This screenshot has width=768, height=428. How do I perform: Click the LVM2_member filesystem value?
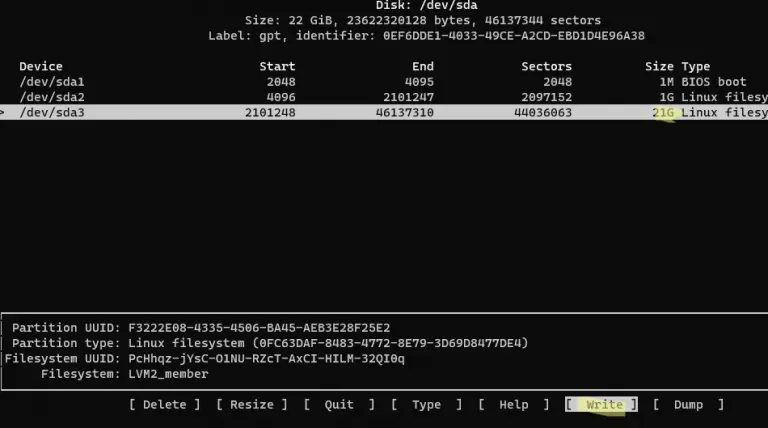point(168,374)
